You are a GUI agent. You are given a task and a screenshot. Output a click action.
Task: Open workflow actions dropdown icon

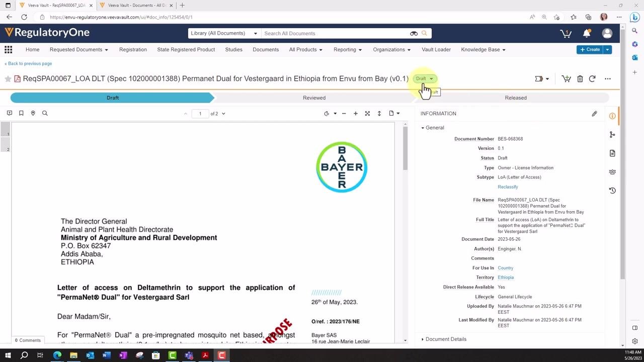click(542, 78)
